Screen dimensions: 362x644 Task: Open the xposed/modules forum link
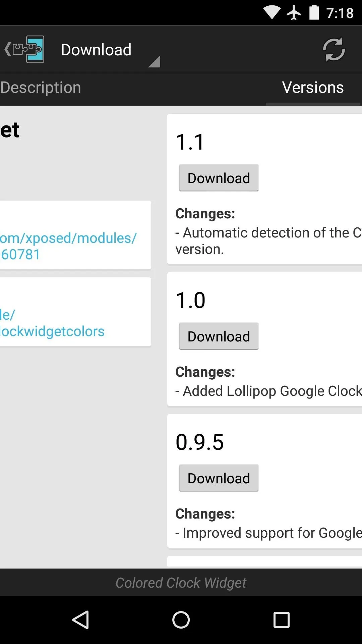coord(68,246)
